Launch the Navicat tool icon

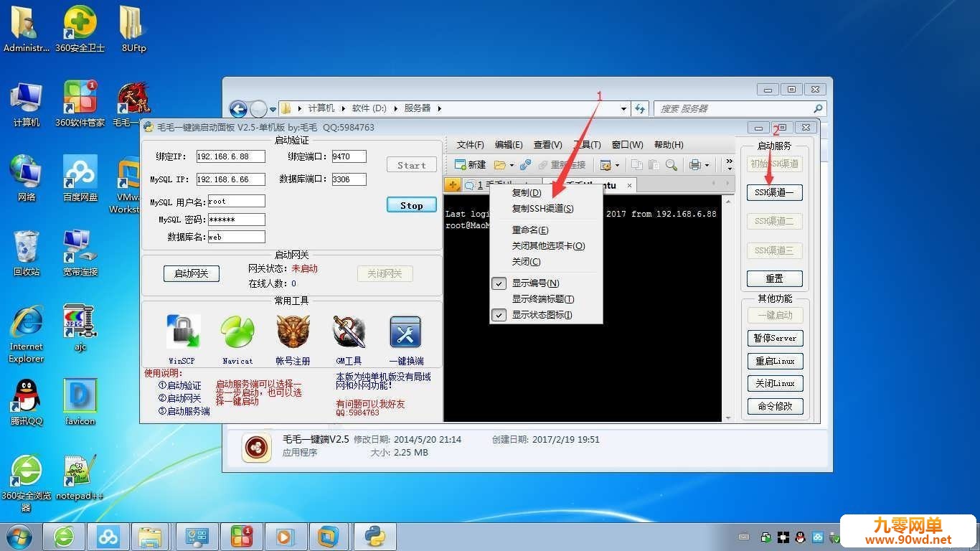pyautogui.click(x=237, y=332)
